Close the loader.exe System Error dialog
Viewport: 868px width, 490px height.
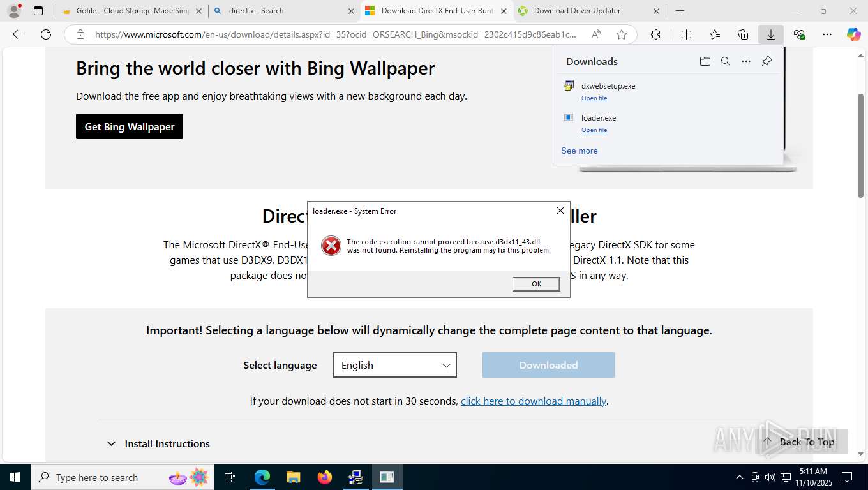tap(560, 211)
